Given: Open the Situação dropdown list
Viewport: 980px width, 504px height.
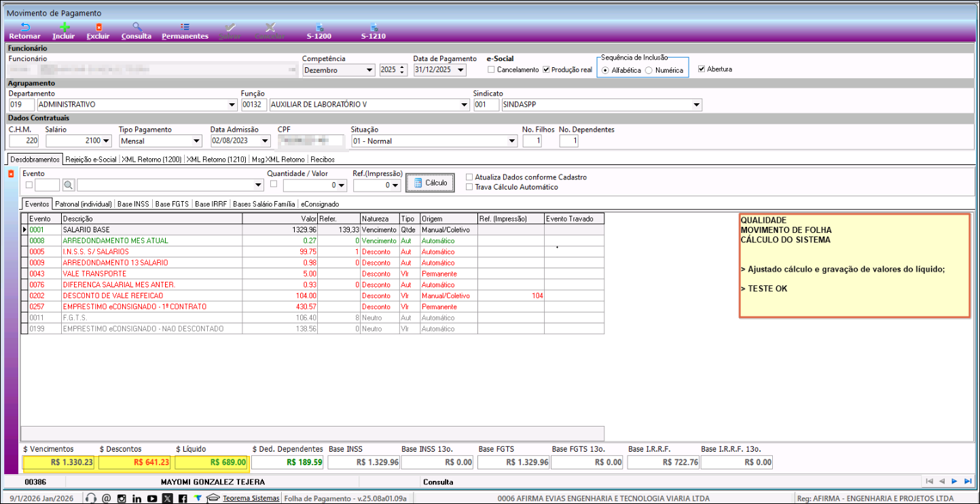Looking at the screenshot, I should click(512, 141).
